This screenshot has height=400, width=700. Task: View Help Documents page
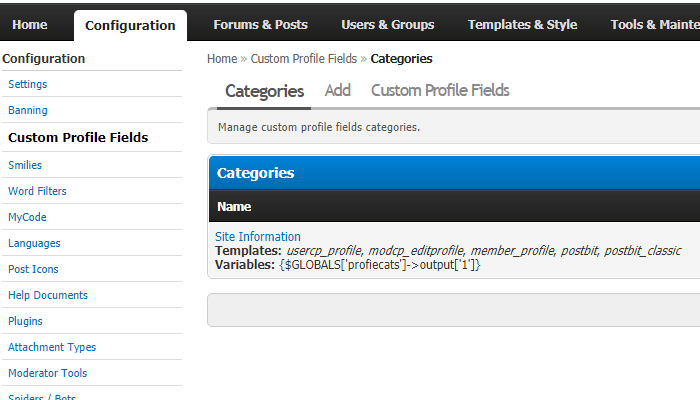(48, 295)
